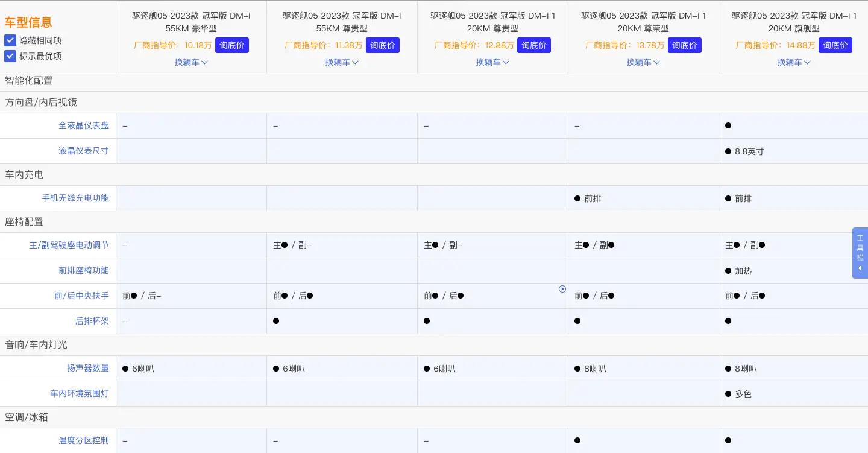Request price quote for the 14.88万 旗舰型
Image resolution: width=868 pixels, height=453 pixels.
[835, 45]
